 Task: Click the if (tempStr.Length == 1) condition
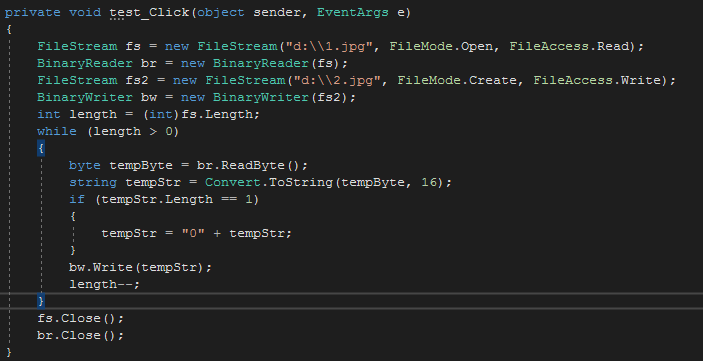click(164, 200)
